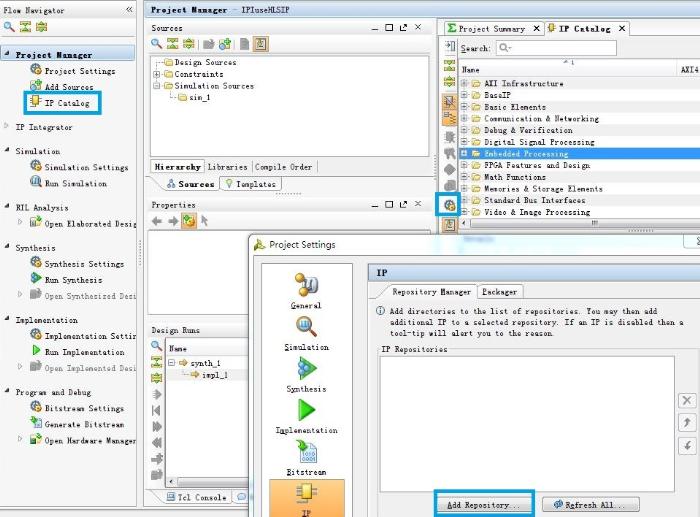Click Add Sources in Project Manager
700x517 pixels.
pyautogui.click(x=68, y=87)
